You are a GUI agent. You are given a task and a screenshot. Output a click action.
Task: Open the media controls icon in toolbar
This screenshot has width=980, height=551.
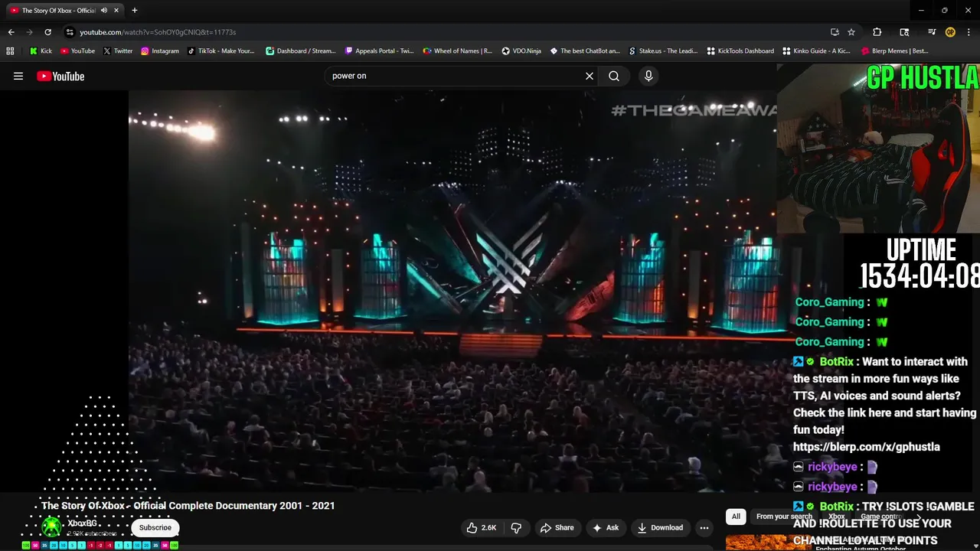point(932,32)
